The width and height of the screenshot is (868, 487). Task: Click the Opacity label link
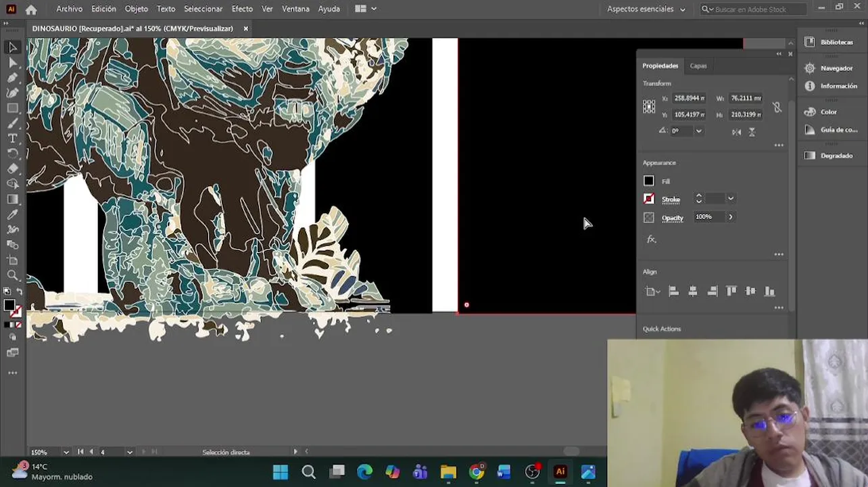click(x=673, y=218)
